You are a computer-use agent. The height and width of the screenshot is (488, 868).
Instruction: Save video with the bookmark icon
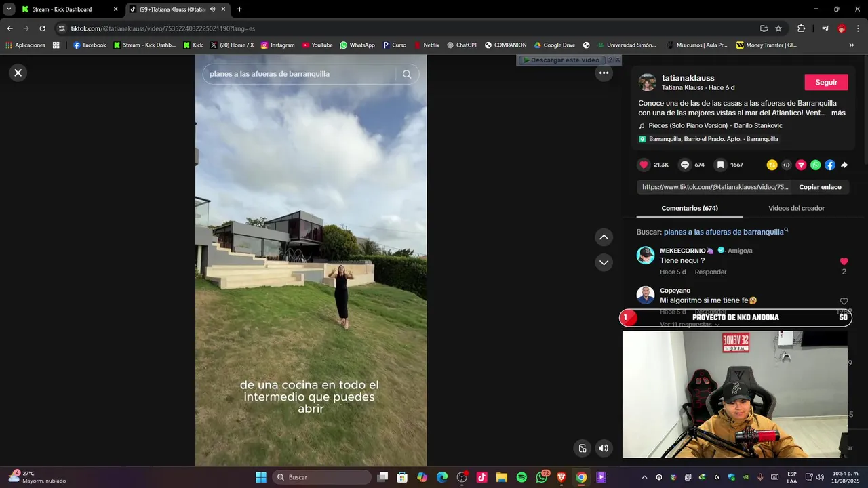click(x=720, y=165)
